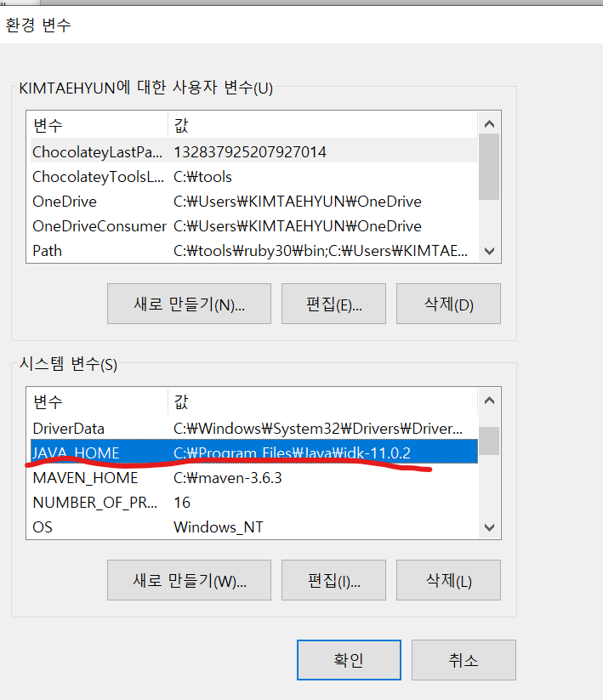
Task: Click the value C:\maven-3.6.3
Action: (x=228, y=478)
